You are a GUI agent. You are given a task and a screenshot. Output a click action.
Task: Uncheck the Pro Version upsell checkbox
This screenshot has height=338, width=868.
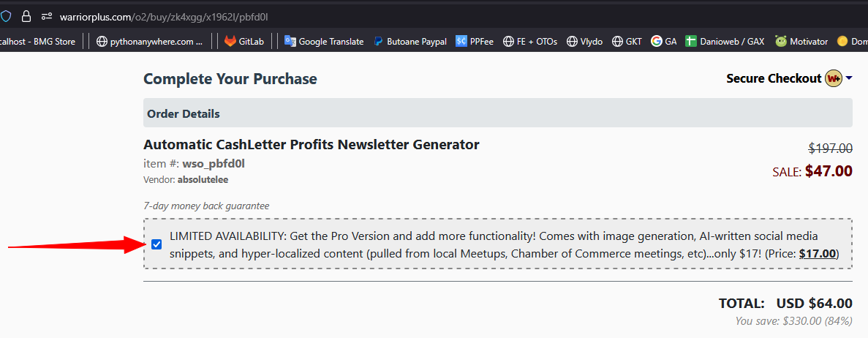point(156,244)
